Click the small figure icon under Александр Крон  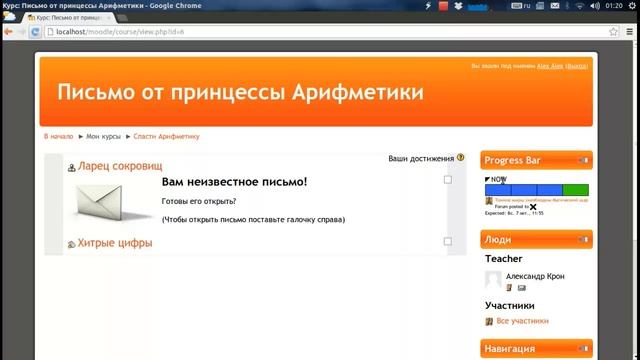tap(509, 288)
